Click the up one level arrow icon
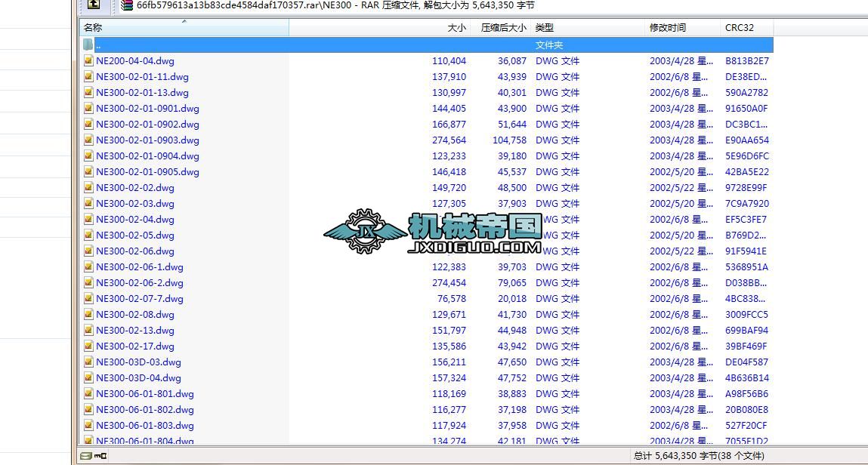Screen dimensions: 868x465 pos(94,5)
